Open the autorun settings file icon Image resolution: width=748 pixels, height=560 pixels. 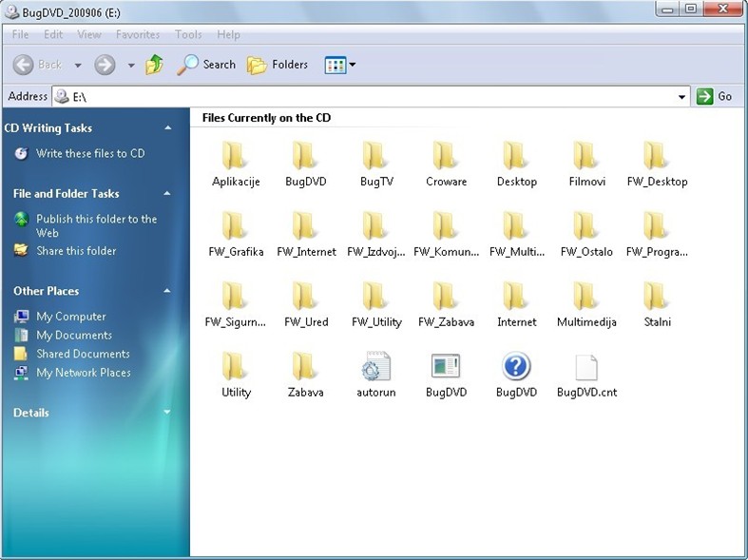[x=376, y=367]
